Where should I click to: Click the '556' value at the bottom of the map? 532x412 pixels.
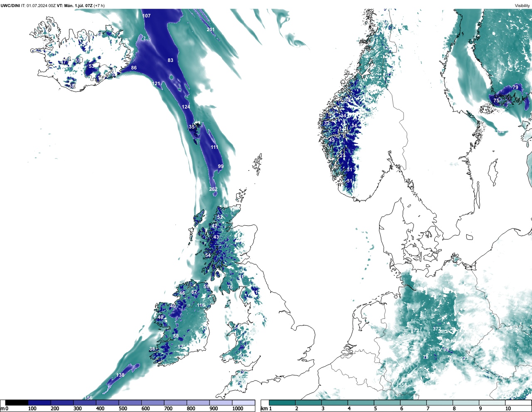(403, 385)
